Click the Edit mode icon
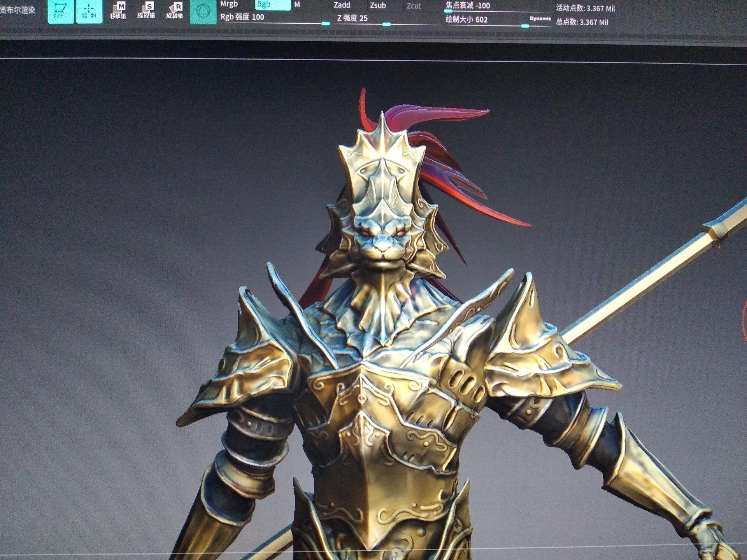The image size is (747, 560). click(x=61, y=12)
